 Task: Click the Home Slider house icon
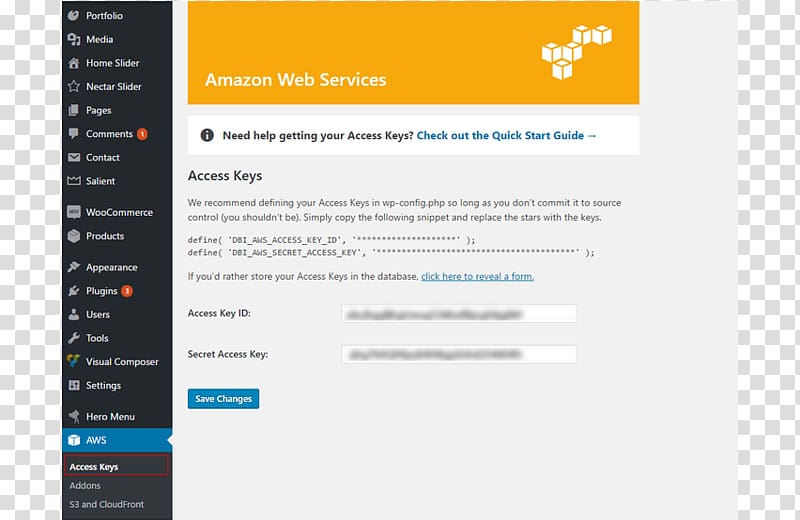(x=73, y=63)
